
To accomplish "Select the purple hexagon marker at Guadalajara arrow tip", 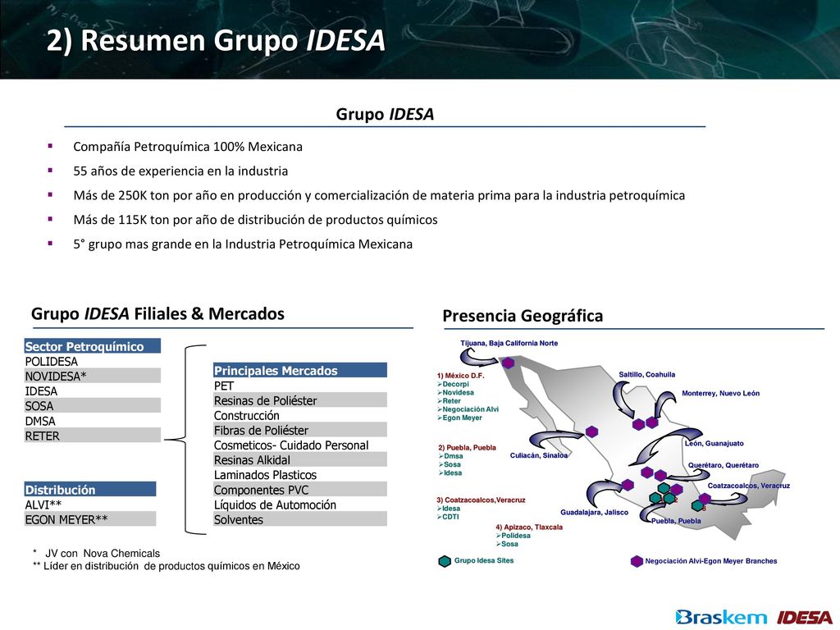I will coord(628,485).
